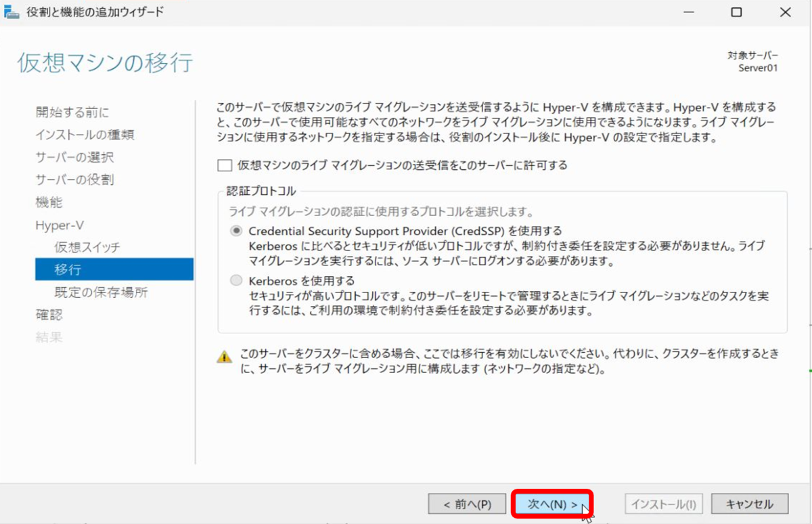Screen dimensions: 812x524
Task: Open the 機能 step in sidebar
Action: point(49,202)
